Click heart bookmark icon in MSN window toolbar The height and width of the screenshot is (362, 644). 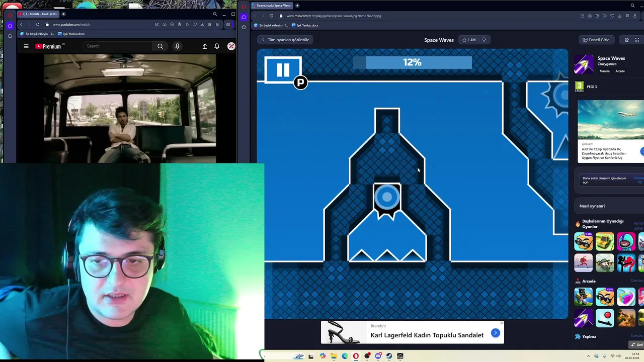[612, 16]
